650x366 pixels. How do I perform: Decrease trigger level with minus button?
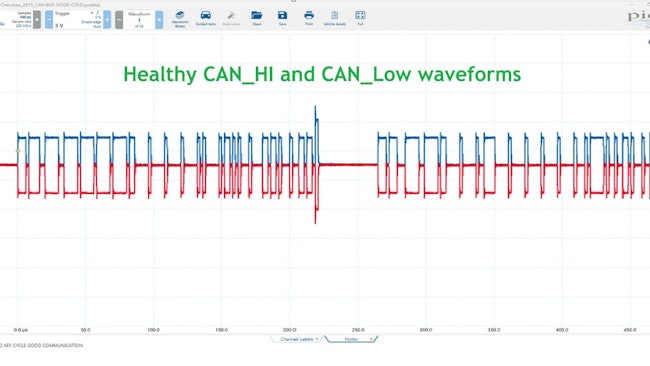point(49,19)
